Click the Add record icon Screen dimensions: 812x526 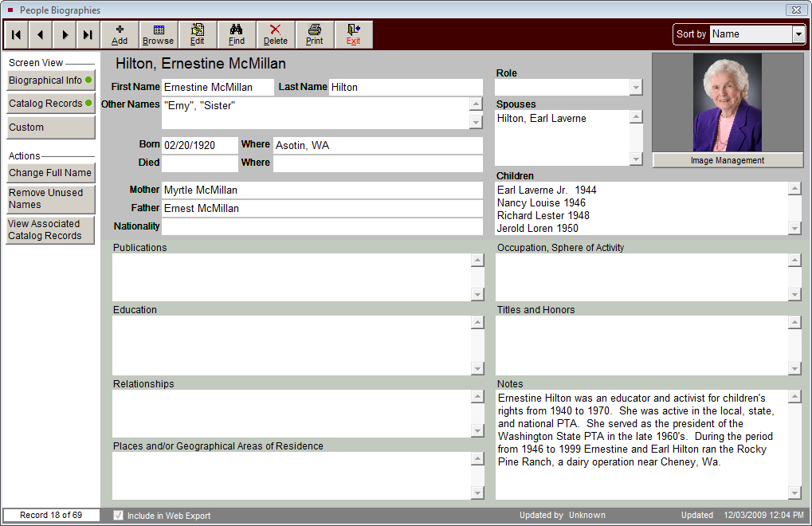tap(119, 33)
